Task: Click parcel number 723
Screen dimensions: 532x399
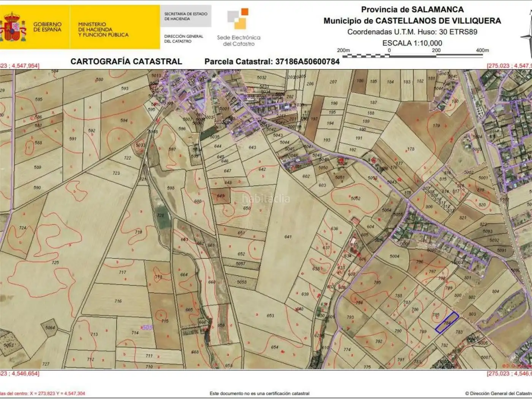Action: (x=116, y=173)
